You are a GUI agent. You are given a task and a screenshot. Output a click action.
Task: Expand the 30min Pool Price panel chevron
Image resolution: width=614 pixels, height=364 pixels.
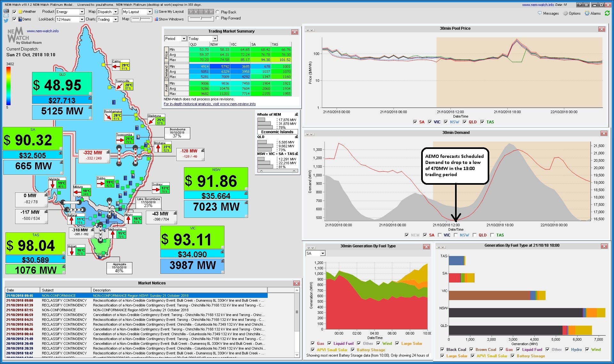click(310, 30)
